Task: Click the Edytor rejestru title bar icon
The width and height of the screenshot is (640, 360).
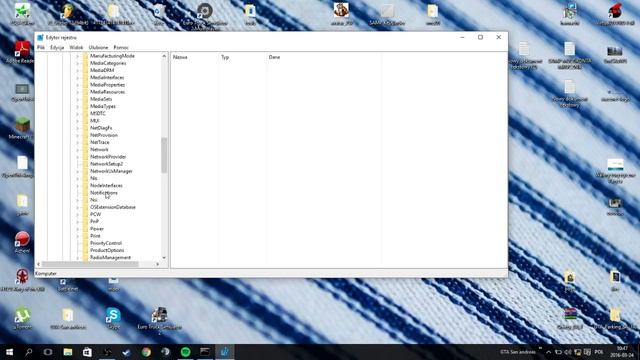Action: click(x=40, y=38)
